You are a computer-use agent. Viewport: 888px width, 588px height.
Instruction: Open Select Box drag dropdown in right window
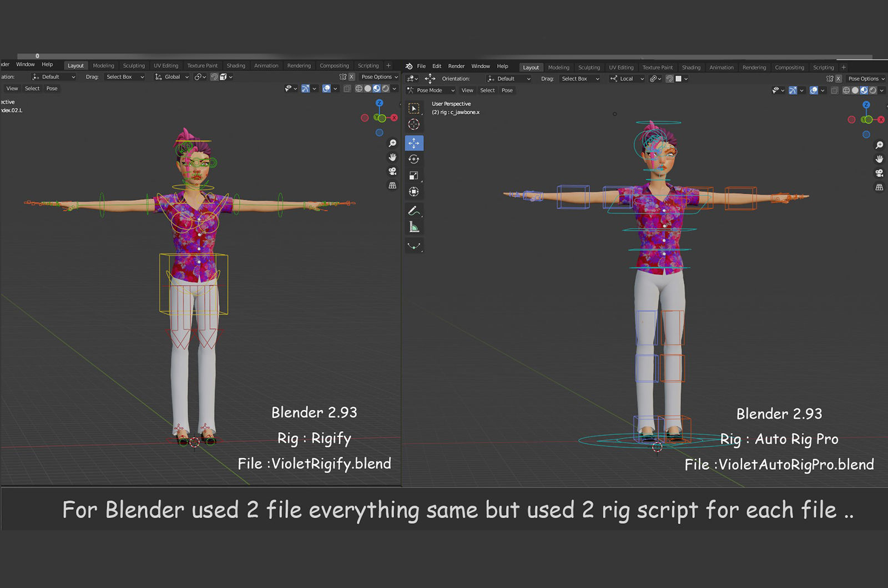[580, 79]
